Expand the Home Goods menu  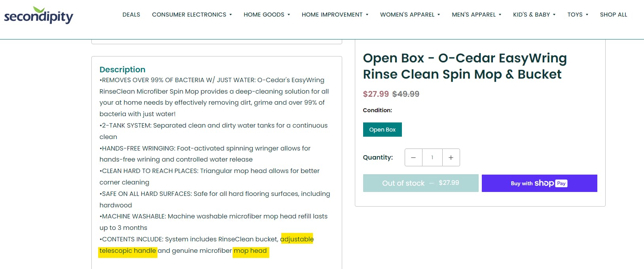tap(267, 15)
